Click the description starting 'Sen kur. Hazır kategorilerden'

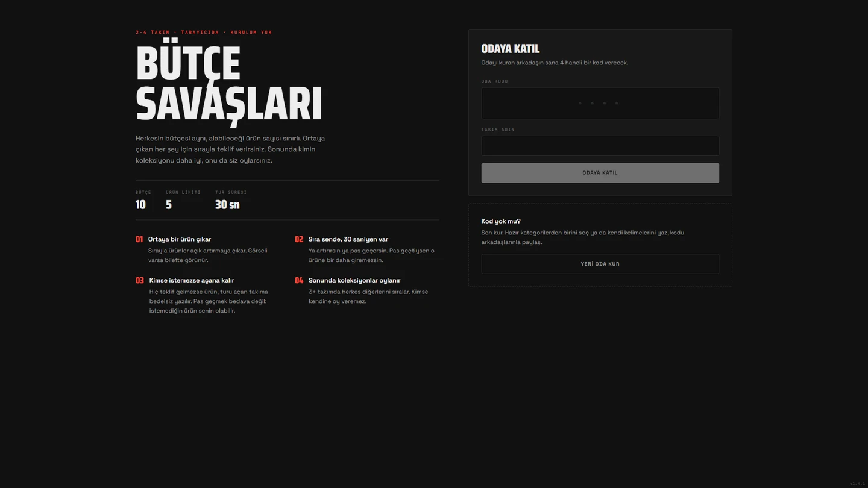582,237
